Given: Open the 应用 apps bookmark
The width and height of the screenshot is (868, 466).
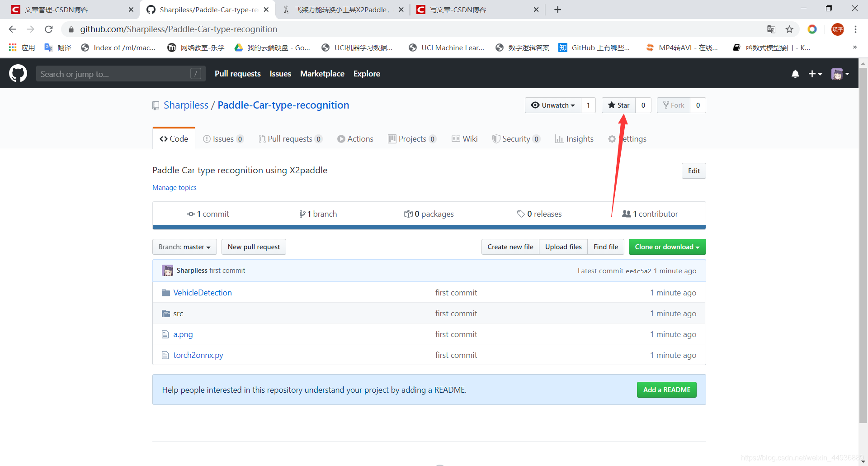Looking at the screenshot, I should coord(22,48).
